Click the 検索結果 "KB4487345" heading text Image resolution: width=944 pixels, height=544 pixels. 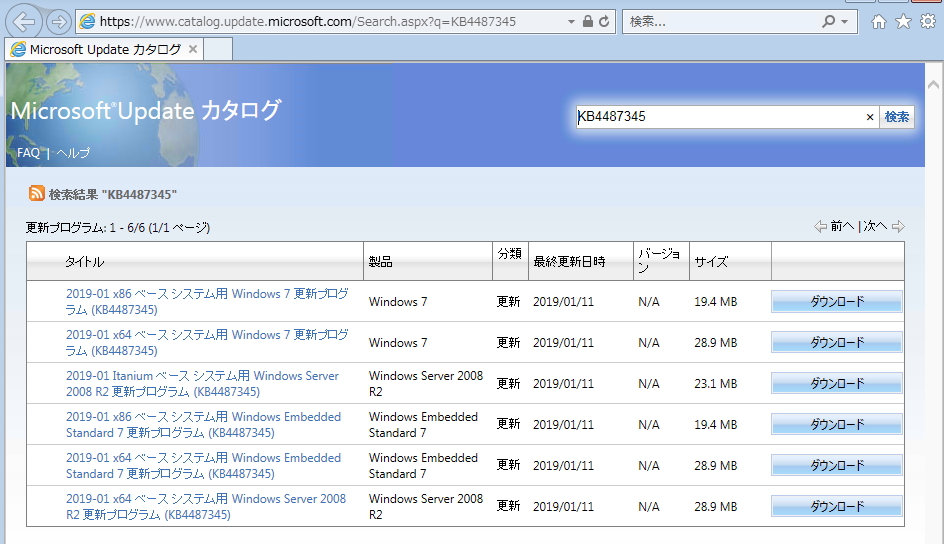[113, 194]
